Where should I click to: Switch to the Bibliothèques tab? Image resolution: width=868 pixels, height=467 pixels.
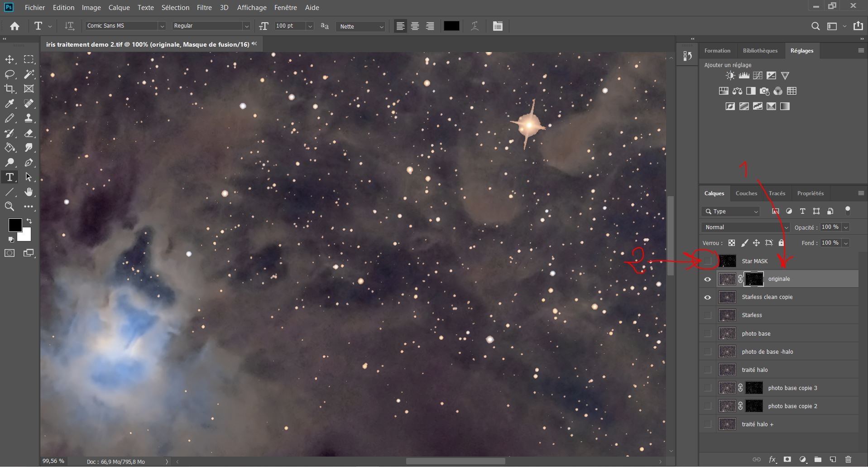760,51
